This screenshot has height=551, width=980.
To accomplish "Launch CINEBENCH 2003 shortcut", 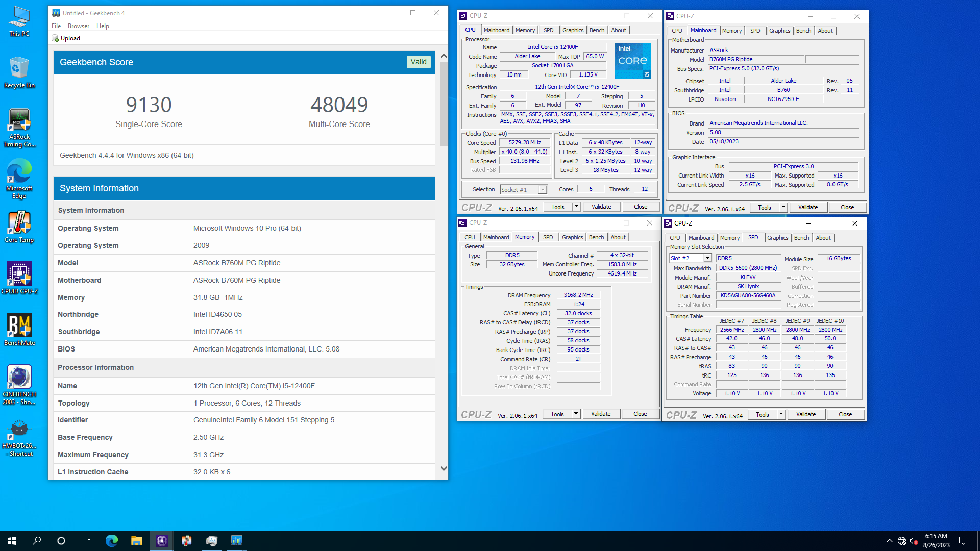I will (19, 385).
